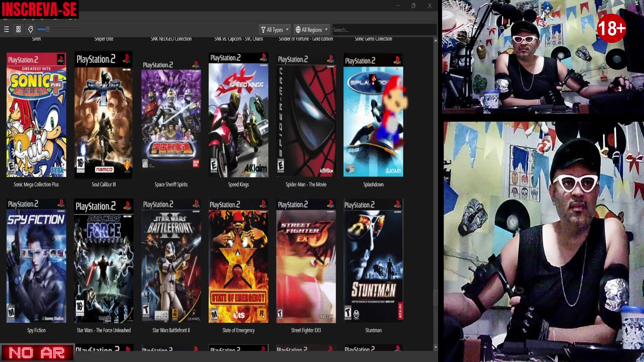Select the Spider-Man The Movie cover
Viewport: 644px width, 362px height.
click(306, 115)
